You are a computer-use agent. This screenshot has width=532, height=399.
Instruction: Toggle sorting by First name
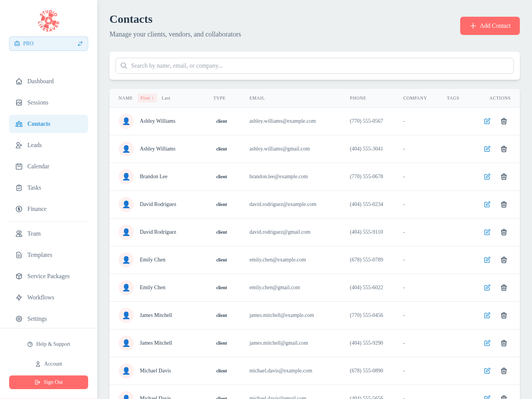147,98
